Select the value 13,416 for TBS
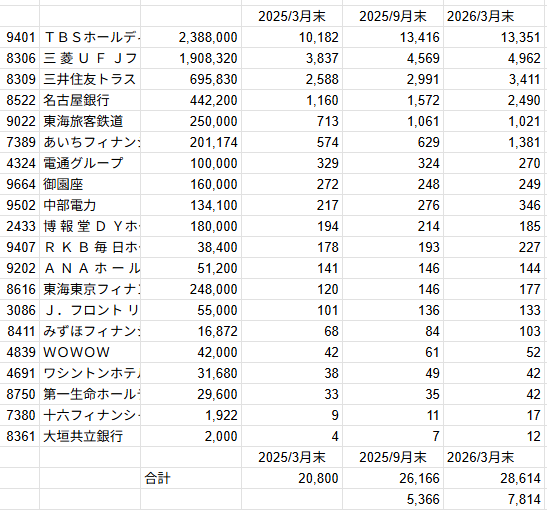Image resolution: width=547 pixels, height=510 pixels. coord(393,37)
